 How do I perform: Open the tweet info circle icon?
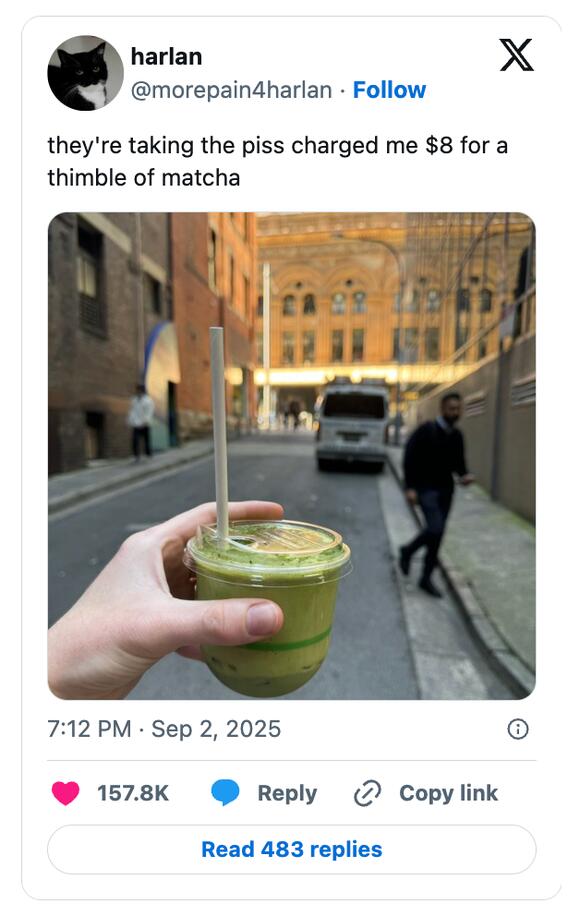point(518,729)
